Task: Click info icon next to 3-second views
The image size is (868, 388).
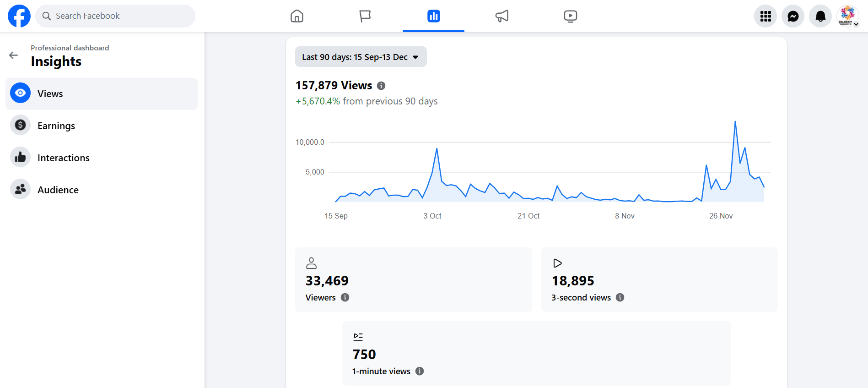Action: [x=620, y=297]
